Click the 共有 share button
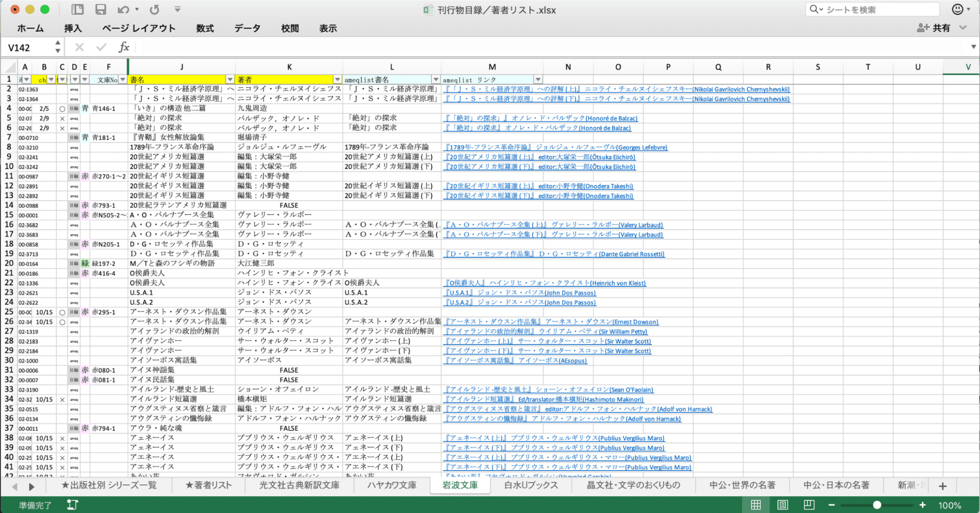Viewport: 980px width, 513px height. tap(934, 28)
